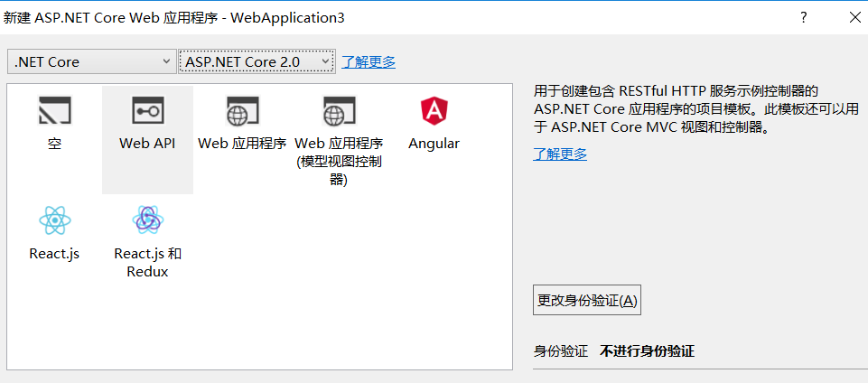Click the 空 label text
This screenshot has height=383, width=868.
[x=54, y=144]
